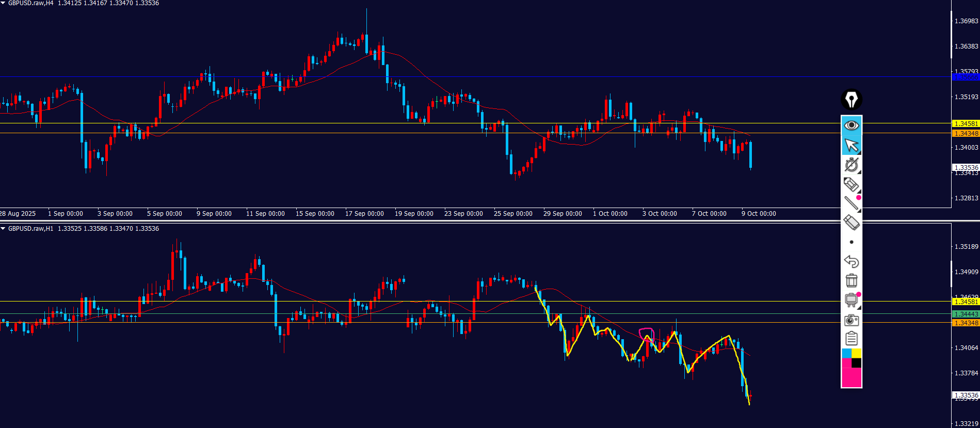Choose the black color swatch
This screenshot has height=428, width=980.
pyautogui.click(x=856, y=363)
